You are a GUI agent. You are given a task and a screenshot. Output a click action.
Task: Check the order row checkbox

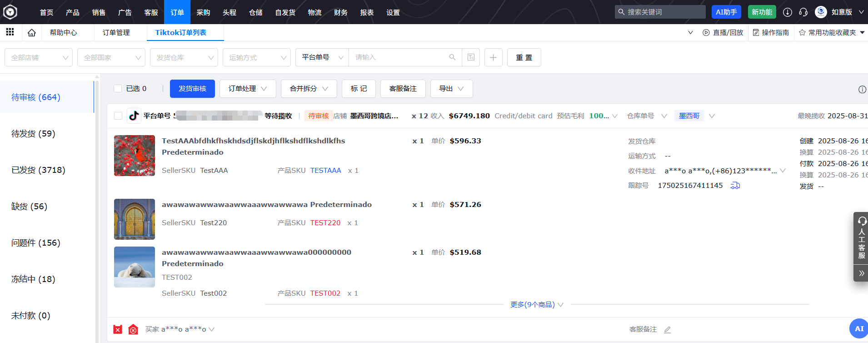118,116
